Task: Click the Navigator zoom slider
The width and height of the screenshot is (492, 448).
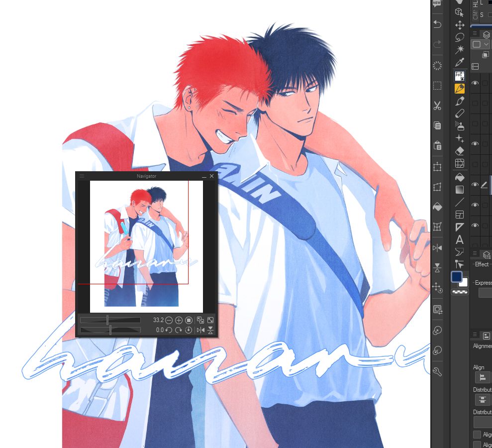Action: click(x=110, y=320)
